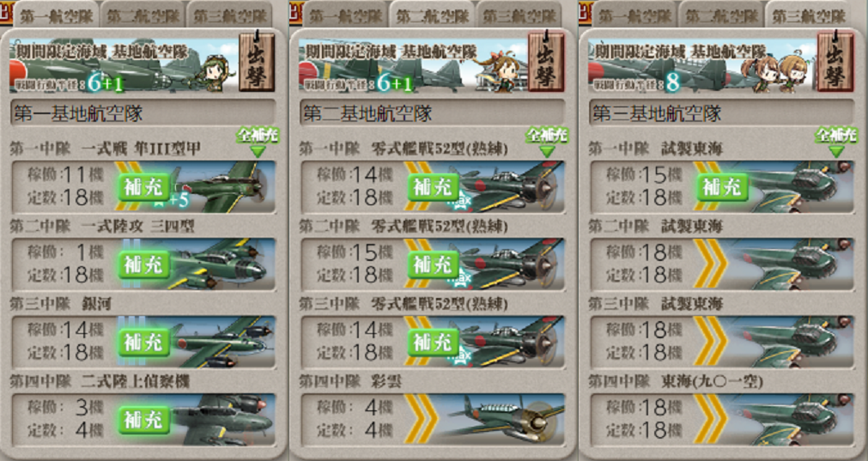Edit the 第一基地航空隊 name field
This screenshot has height=461, width=868.
pos(143,113)
